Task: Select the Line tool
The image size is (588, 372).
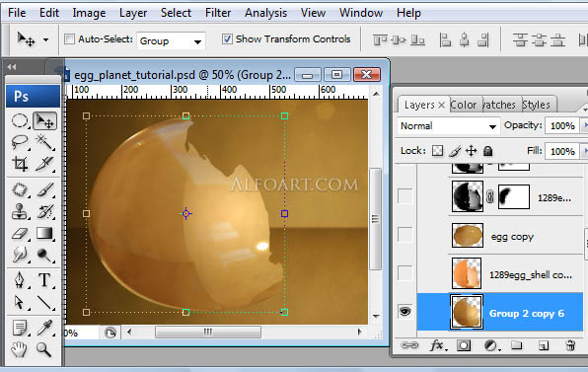Action: [x=45, y=302]
